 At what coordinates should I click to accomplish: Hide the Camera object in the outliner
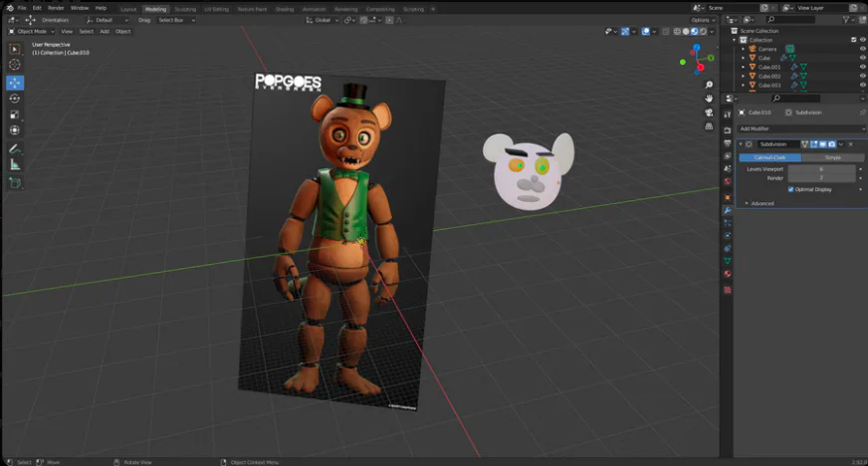(x=862, y=49)
